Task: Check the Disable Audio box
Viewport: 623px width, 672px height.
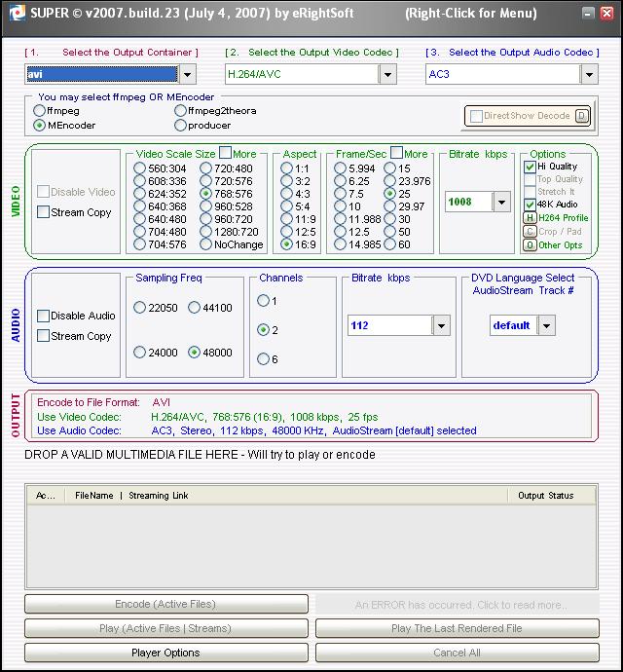Action: (43, 316)
